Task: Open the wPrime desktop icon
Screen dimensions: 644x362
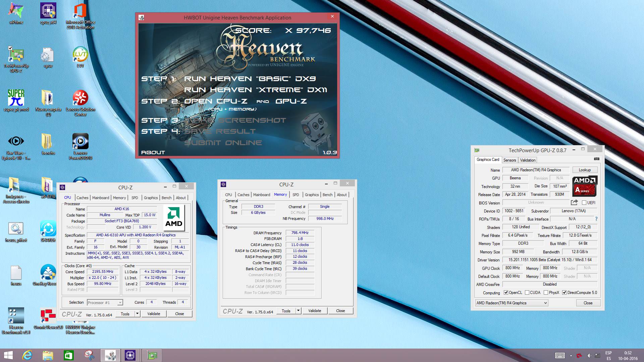Action: [x=16, y=13]
